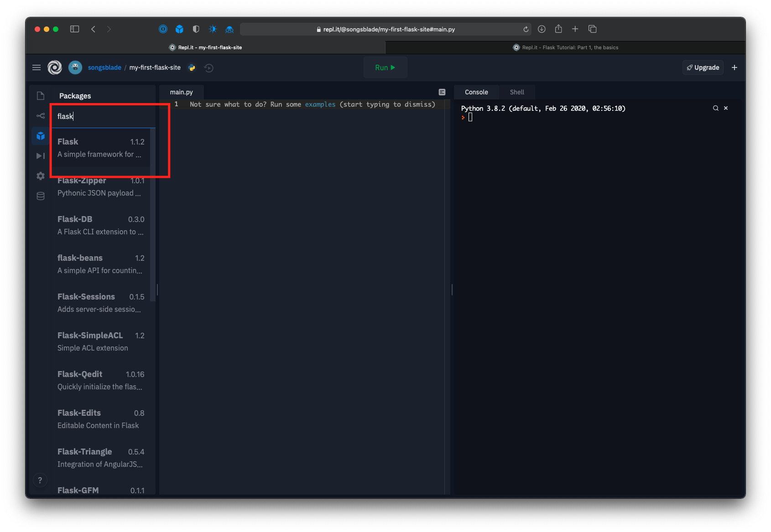
Task: Click the Repl.it logo icon
Action: pyautogui.click(x=55, y=67)
